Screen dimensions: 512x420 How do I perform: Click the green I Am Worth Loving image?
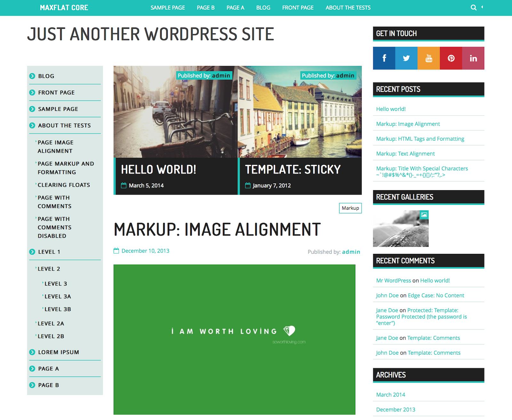coord(234,339)
